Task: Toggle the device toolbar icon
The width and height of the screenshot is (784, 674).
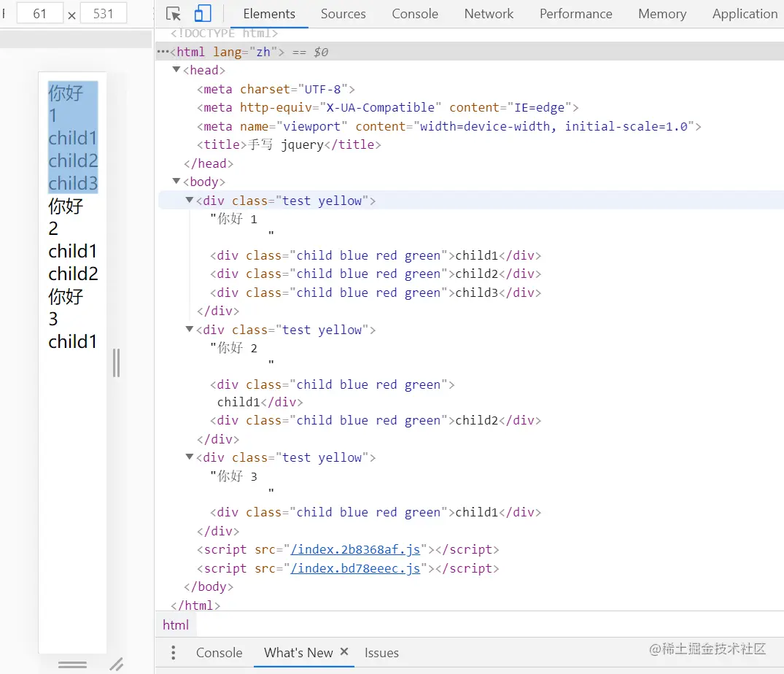Action: [x=203, y=14]
